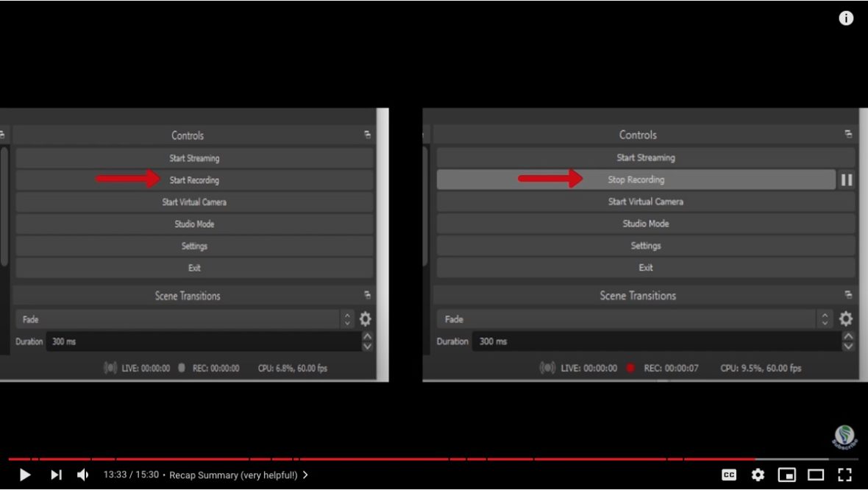
Task: Skip to the next video
Action: (x=56, y=475)
